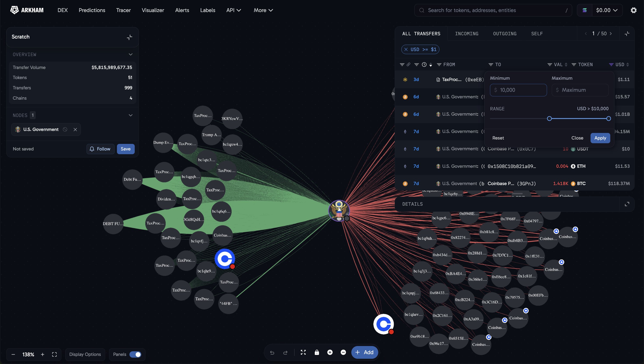The width and height of the screenshot is (644, 364).
Task: Open the More dropdown menu
Action: coord(263,10)
